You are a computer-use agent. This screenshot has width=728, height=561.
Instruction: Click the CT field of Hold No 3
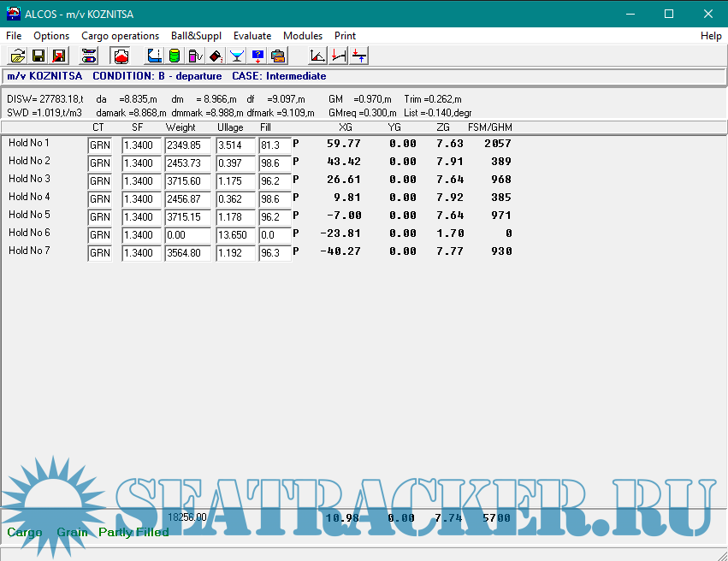point(99,181)
